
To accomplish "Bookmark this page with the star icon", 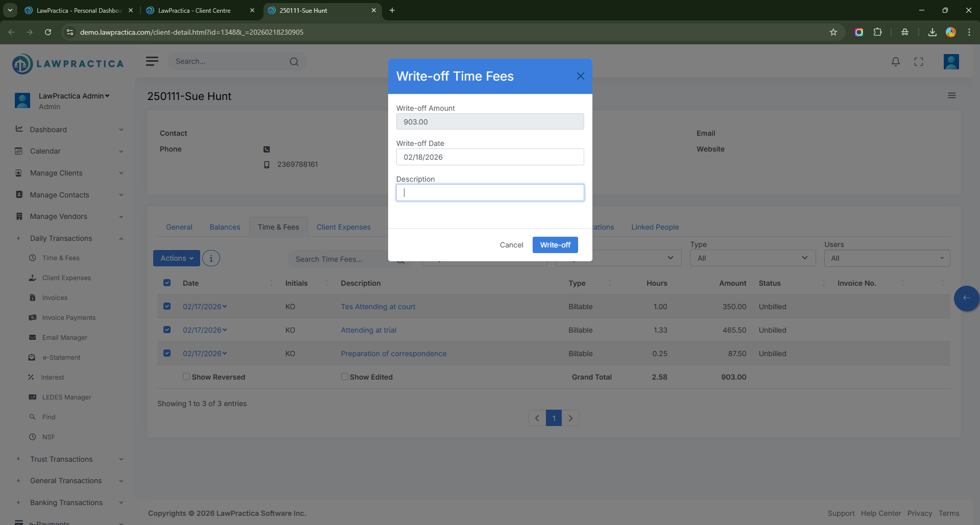I will pyautogui.click(x=833, y=32).
